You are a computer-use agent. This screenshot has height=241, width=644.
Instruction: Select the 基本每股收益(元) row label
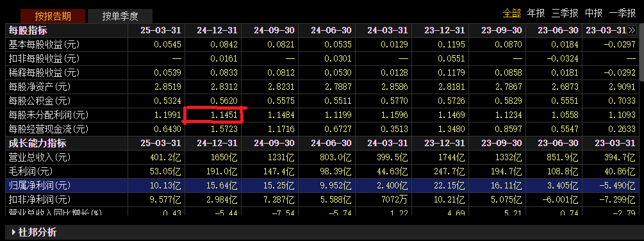(44, 44)
